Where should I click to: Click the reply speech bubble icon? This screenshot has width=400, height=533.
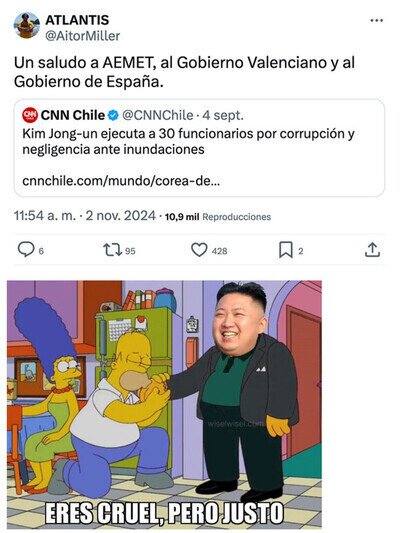point(26,250)
